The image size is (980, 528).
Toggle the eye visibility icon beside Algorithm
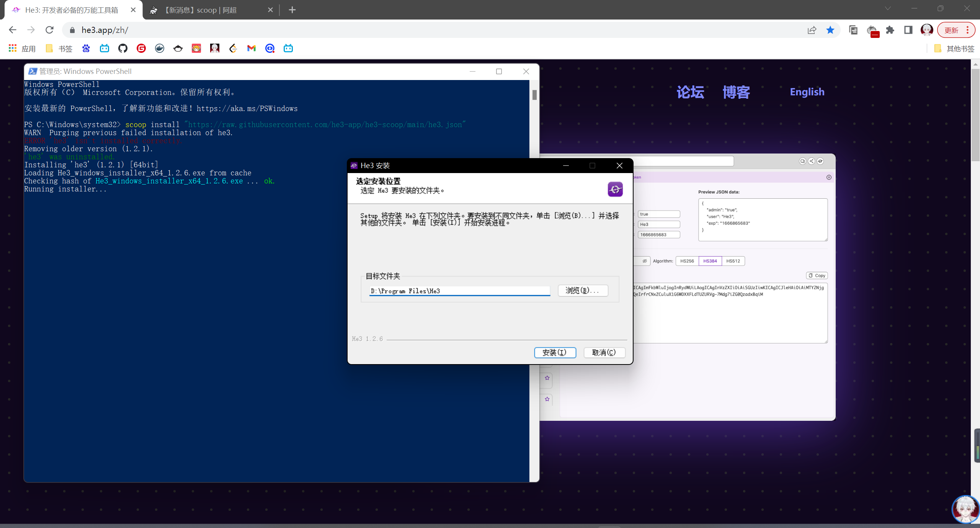click(645, 261)
